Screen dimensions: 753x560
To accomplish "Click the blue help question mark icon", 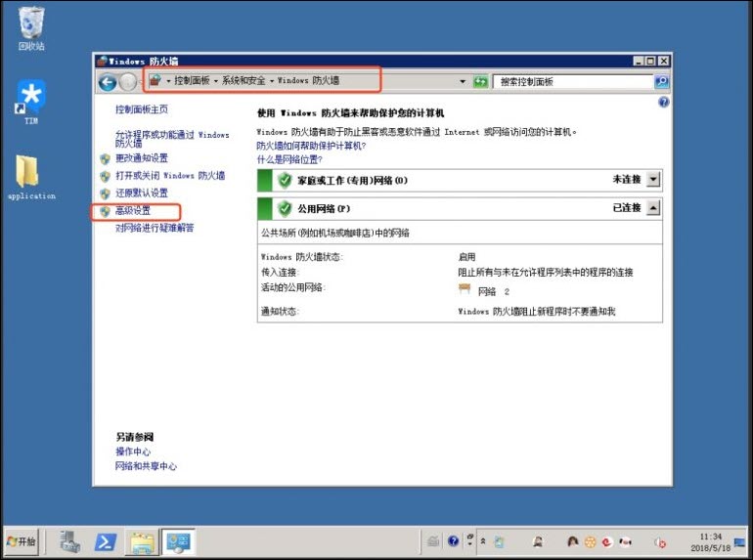I will coord(664,102).
